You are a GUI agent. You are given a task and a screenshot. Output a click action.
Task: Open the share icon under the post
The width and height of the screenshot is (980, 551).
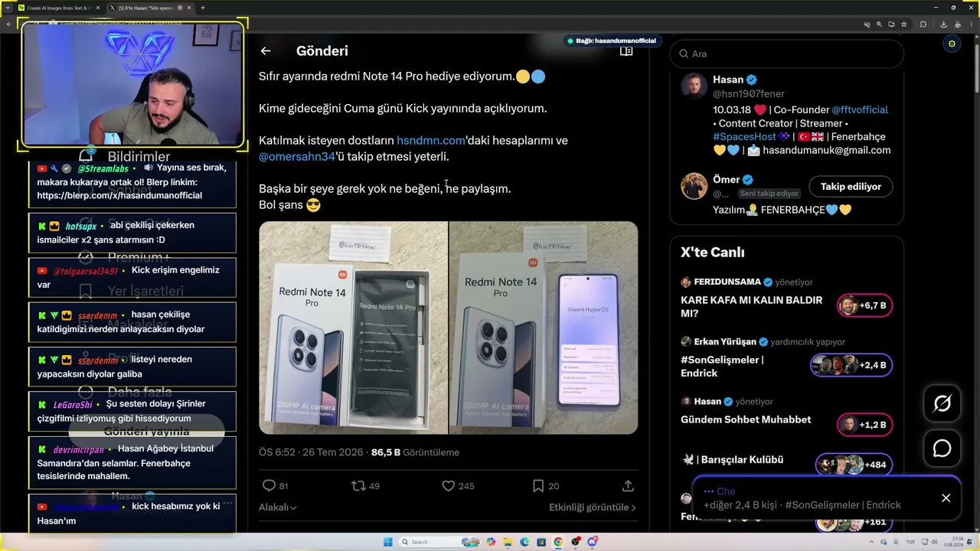[628, 486]
